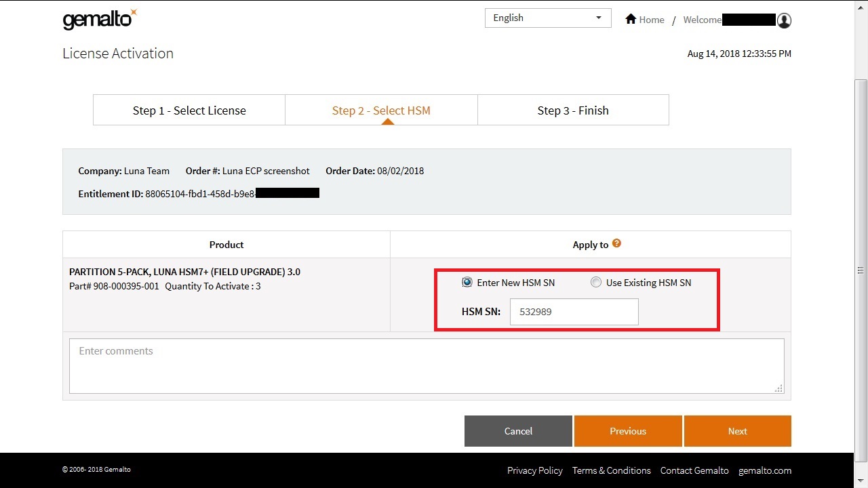This screenshot has height=488, width=868.
Task: Select the Enter New HSM SN option
Action: 467,283
